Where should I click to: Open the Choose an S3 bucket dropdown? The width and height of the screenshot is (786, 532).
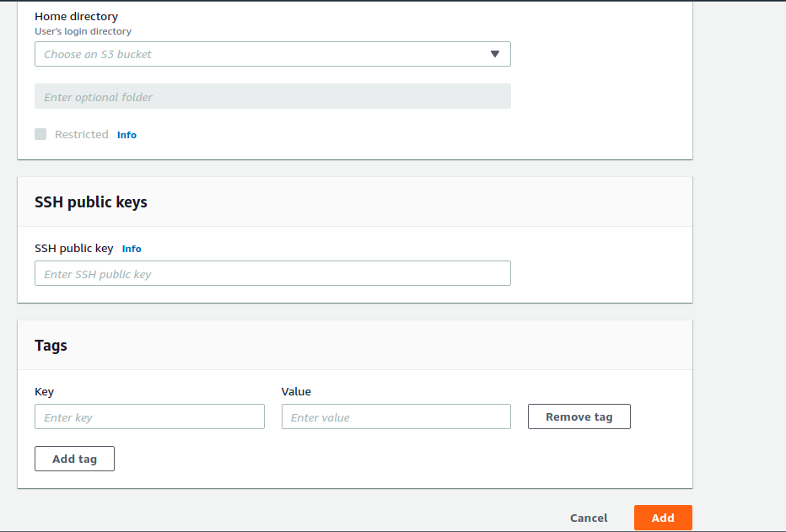click(x=272, y=54)
